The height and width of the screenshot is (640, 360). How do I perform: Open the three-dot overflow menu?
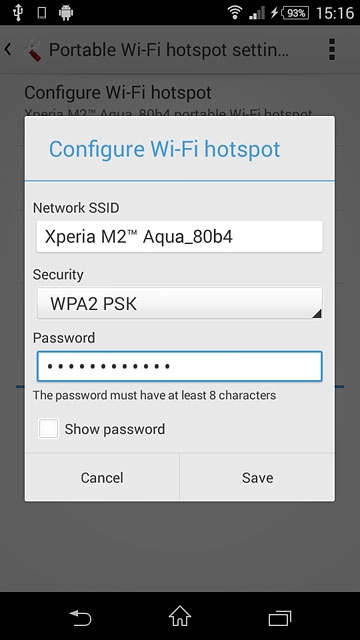point(331,49)
